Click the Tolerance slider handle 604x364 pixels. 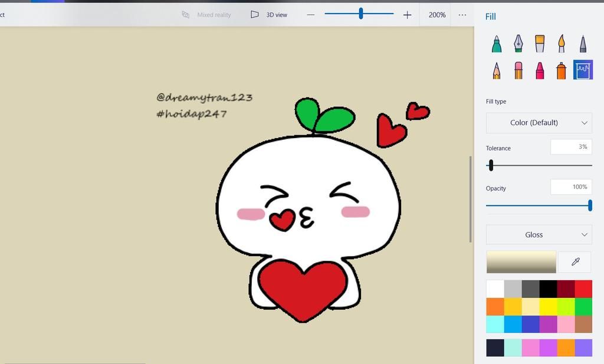click(491, 166)
